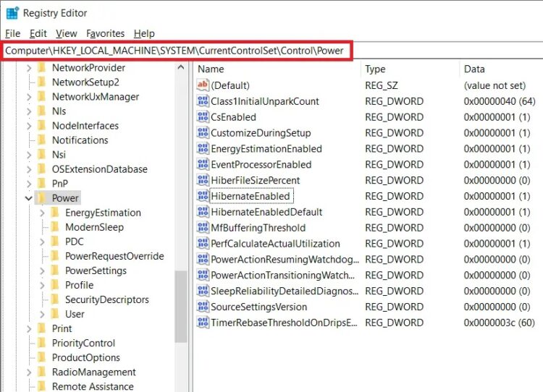
Task: Click the Class1InitialUnparkCount DWORD icon
Action: pos(203,101)
